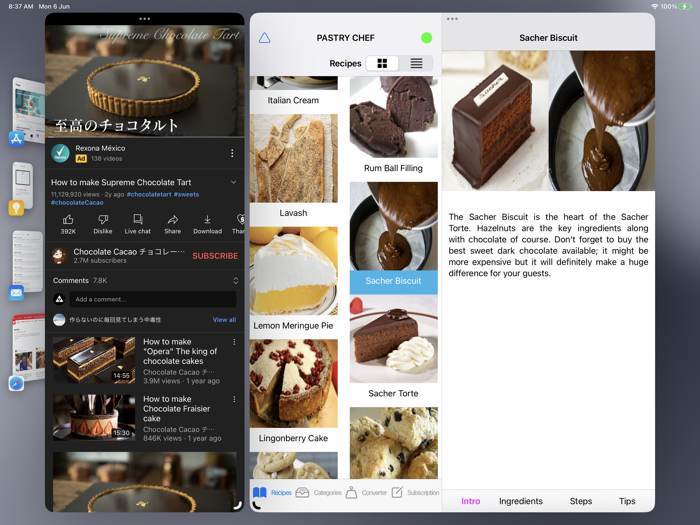Open the Mail app in the shelf
The width and height of the screenshot is (700, 525).
(x=17, y=293)
